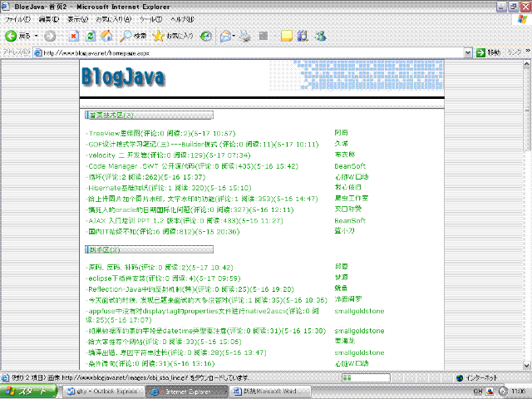This screenshot has height=399, width=532.
Task: Open eclipse plugin installation post link
Action: (165, 278)
